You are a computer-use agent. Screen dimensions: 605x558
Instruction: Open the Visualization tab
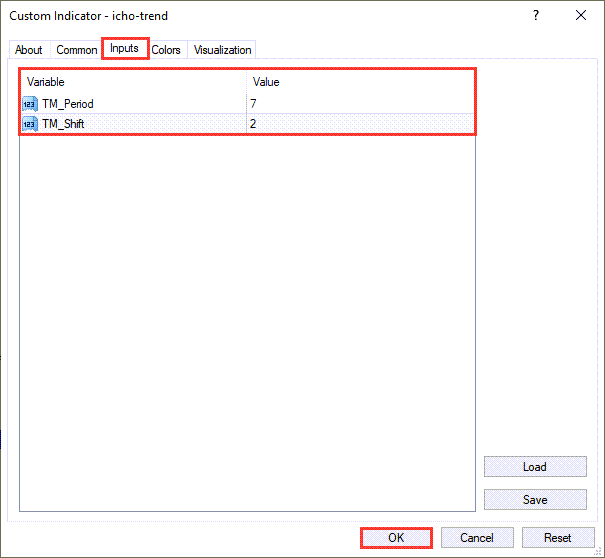[223, 50]
